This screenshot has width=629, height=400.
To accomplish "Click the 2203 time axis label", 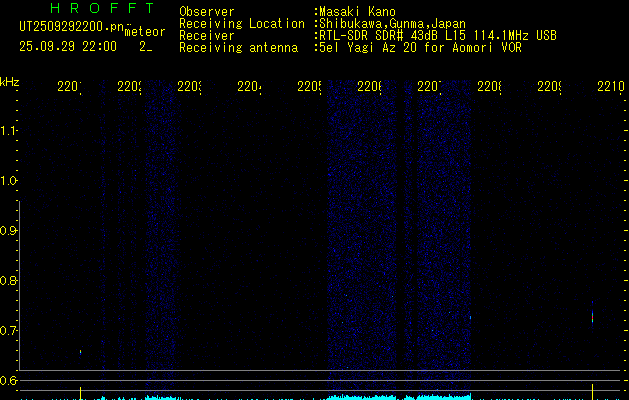I will [x=189, y=86].
